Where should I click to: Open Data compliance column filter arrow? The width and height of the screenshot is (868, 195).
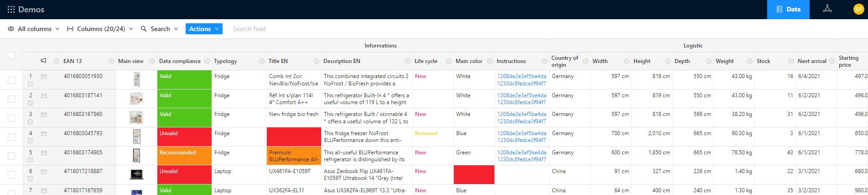[207, 61]
